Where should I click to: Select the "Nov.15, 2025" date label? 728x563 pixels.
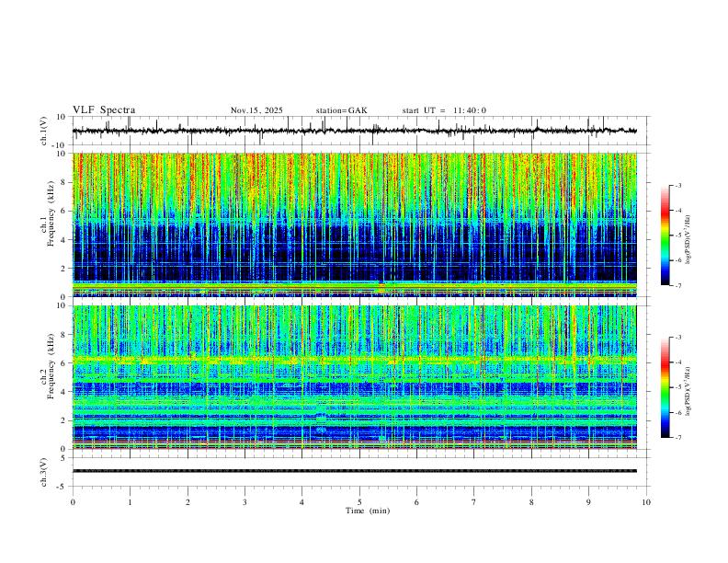pos(256,110)
